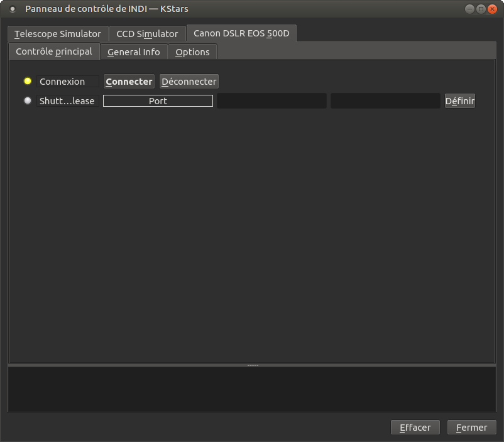504x442 pixels.
Task: Show the Options sub-tab
Action: 192,52
